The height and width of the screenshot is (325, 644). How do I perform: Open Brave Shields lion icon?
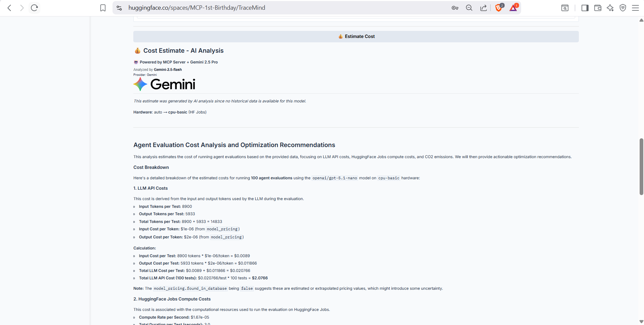click(499, 7)
